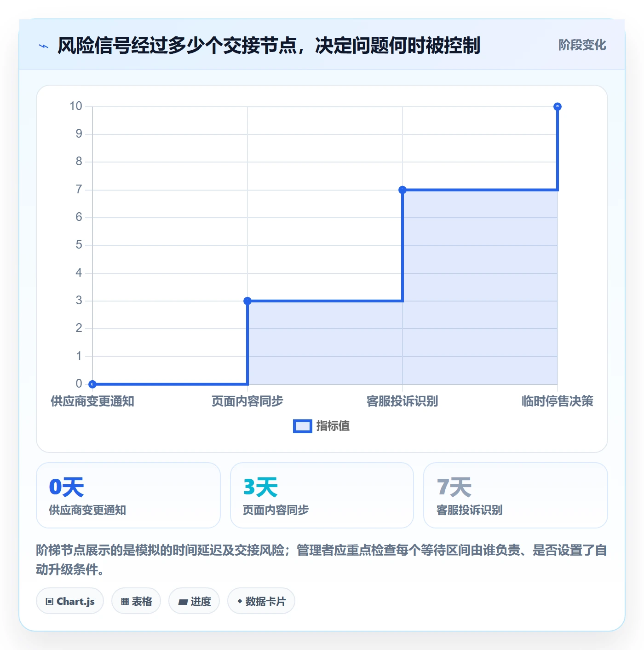Click the icon in the Chart.js tag
The height and width of the screenshot is (650, 644).
point(50,602)
